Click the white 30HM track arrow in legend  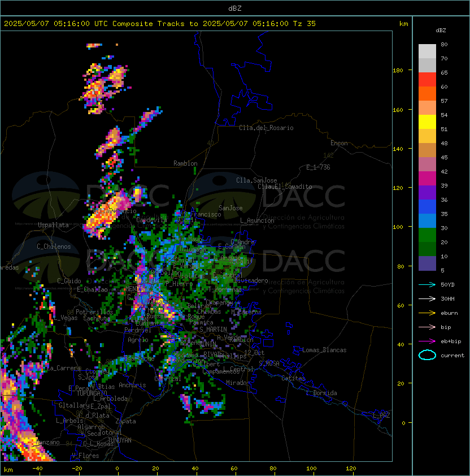click(x=427, y=299)
